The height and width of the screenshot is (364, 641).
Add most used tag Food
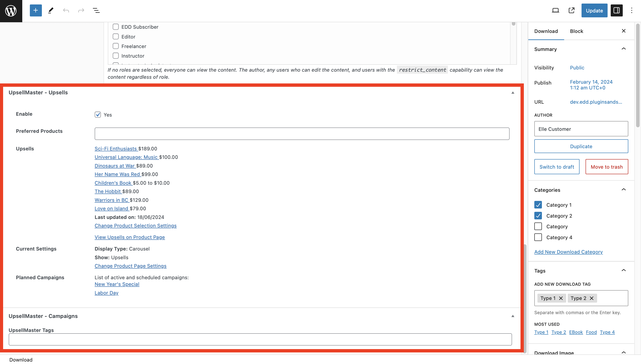pyautogui.click(x=591, y=332)
